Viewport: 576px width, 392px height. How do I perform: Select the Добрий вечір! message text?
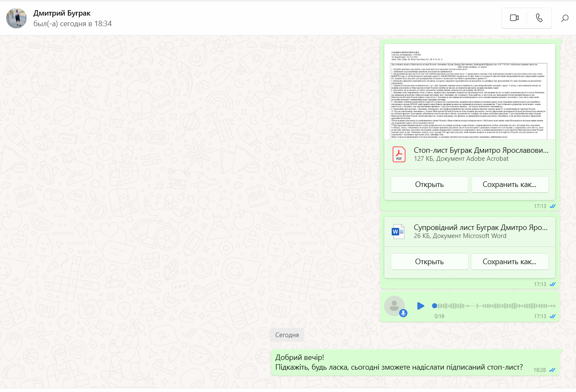point(300,357)
